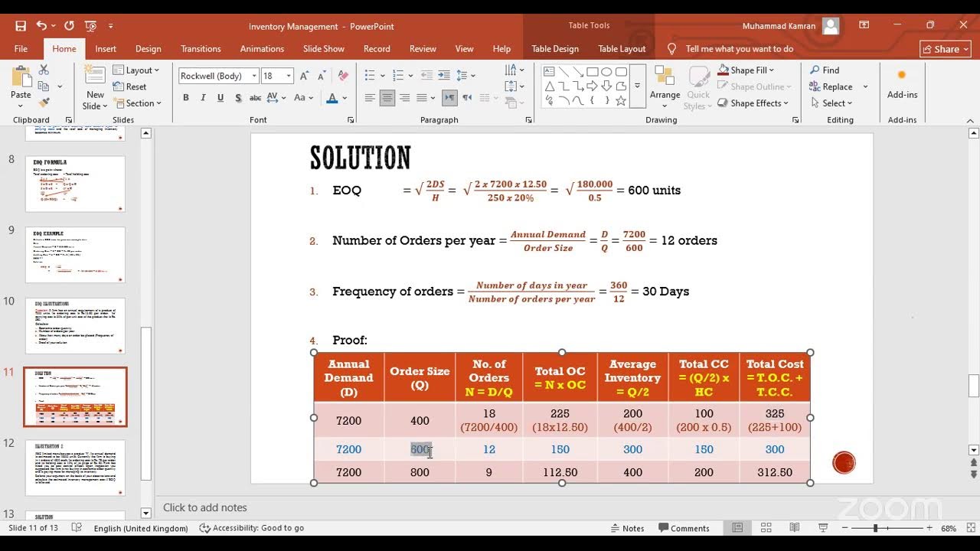Start slideshow from beginning icon in title bar
Viewport: 980px width, 551px height.
click(92, 26)
